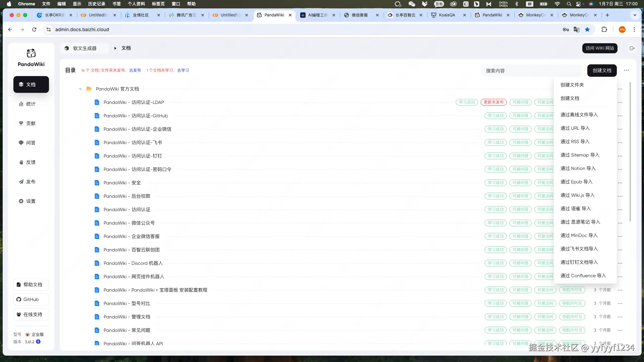
Task: Open the PandaWiki - 微信公众号 document
Action: point(129,223)
